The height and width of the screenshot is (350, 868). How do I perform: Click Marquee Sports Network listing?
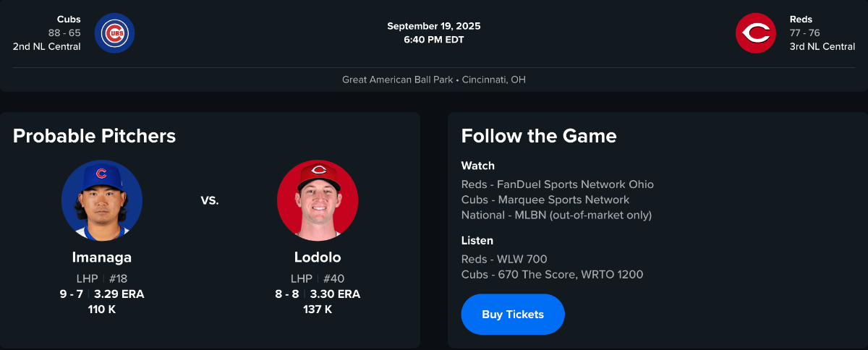(x=545, y=200)
